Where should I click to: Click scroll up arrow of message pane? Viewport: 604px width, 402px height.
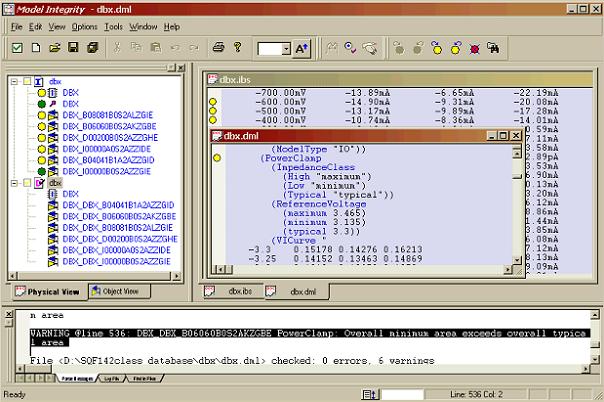tap(595, 315)
